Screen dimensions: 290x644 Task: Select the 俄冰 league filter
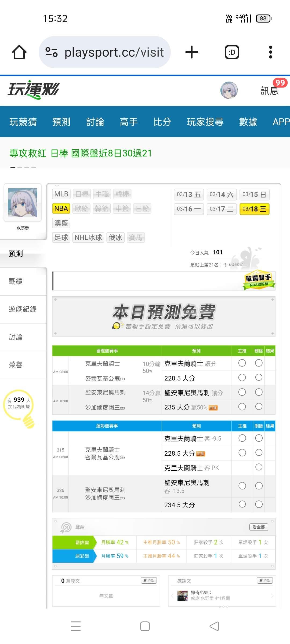[x=115, y=237]
